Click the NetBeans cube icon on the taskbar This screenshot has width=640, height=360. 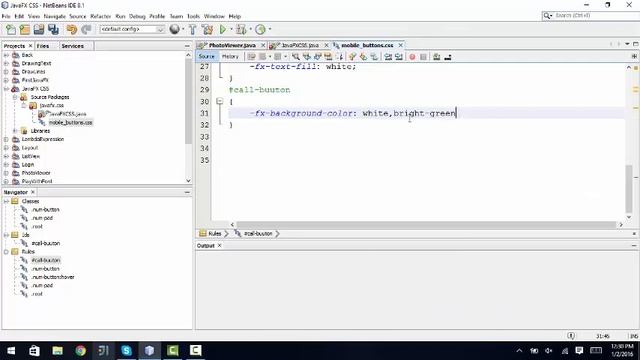click(149, 351)
